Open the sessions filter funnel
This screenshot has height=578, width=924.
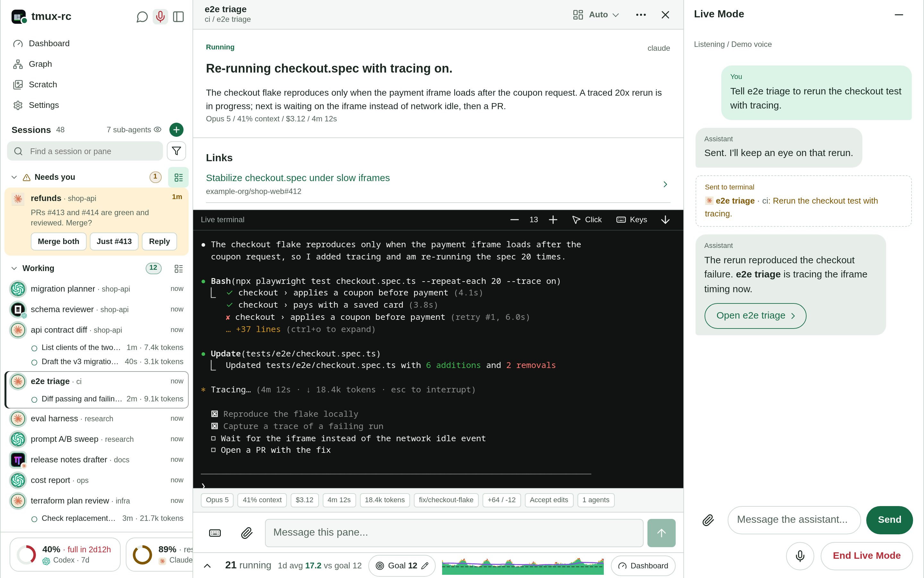coord(176,151)
